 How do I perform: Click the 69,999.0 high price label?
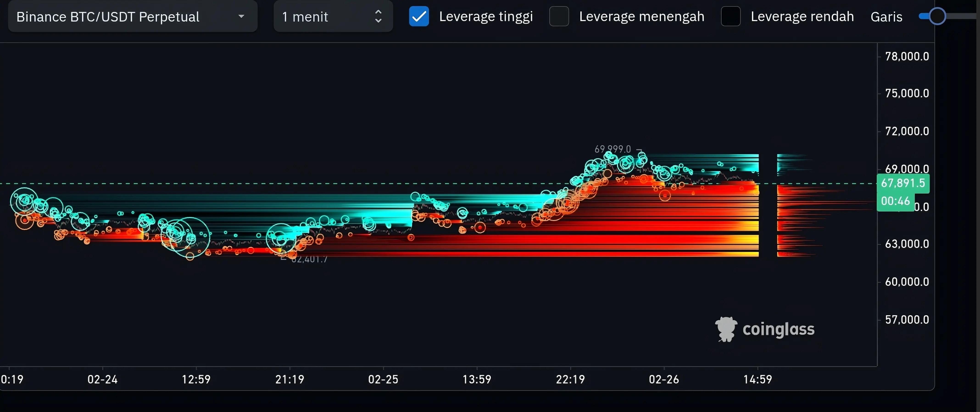[612, 149]
